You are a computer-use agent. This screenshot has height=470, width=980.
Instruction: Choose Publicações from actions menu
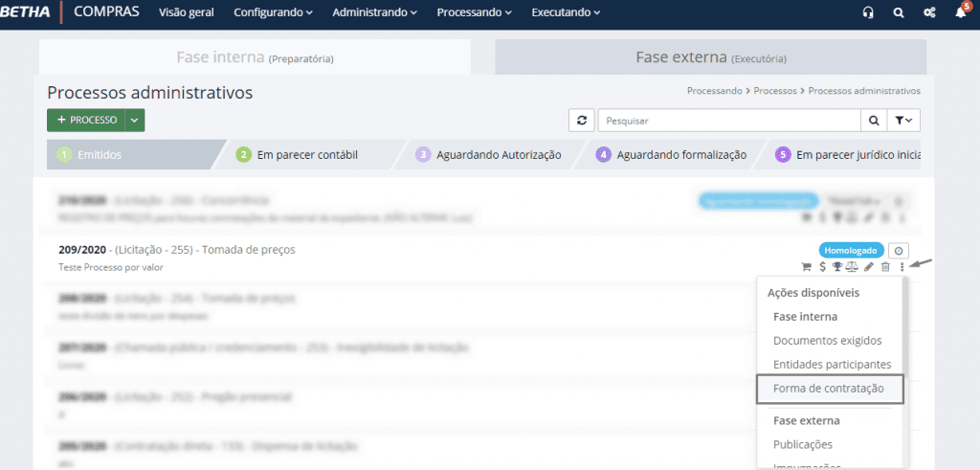click(803, 444)
